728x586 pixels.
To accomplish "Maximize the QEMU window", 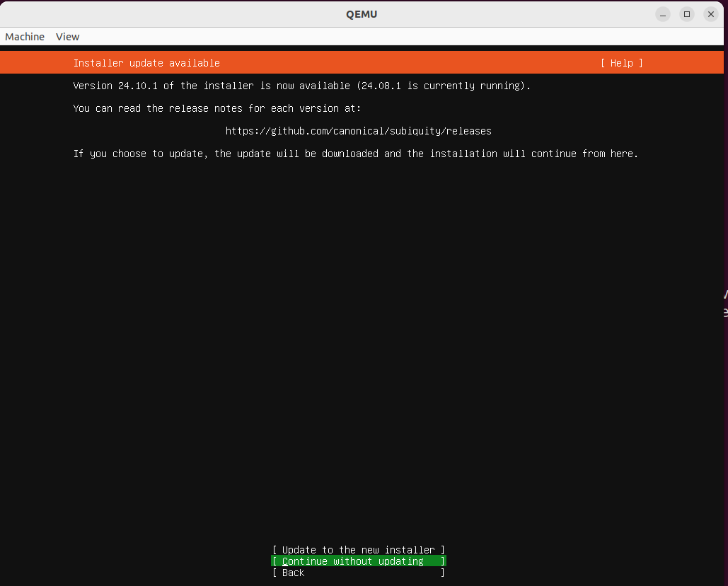I will (x=686, y=13).
